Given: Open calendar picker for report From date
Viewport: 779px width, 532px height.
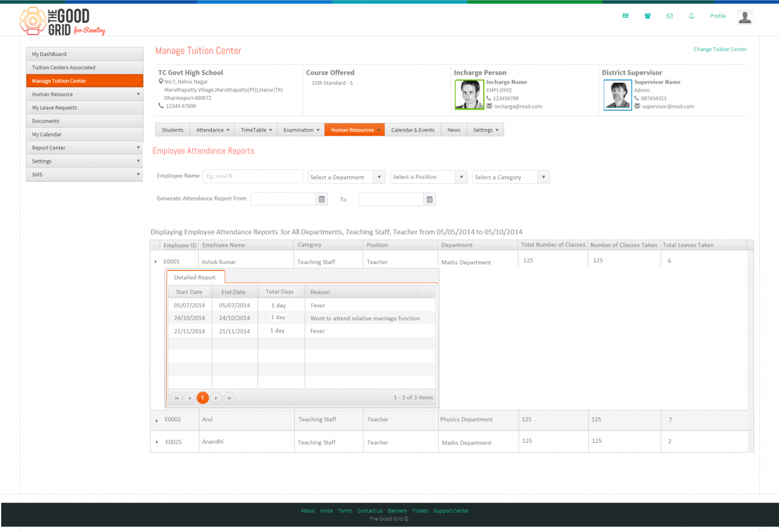Looking at the screenshot, I should tap(322, 199).
